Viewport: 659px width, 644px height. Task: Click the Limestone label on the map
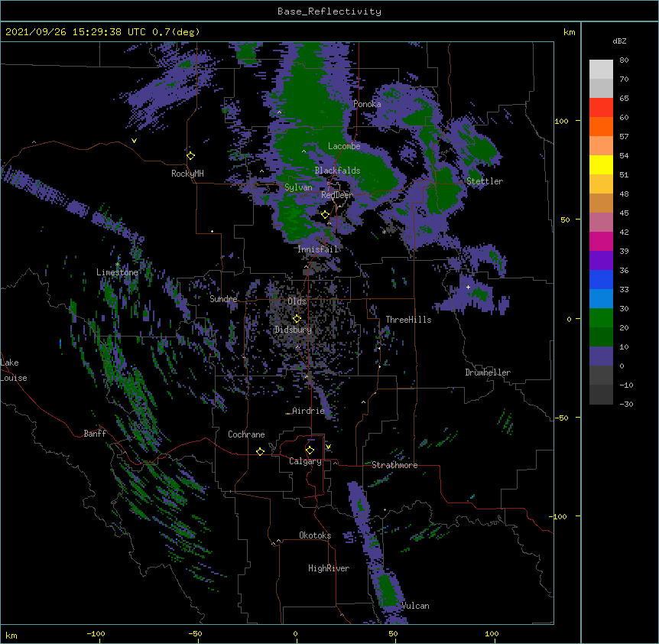tap(117, 272)
